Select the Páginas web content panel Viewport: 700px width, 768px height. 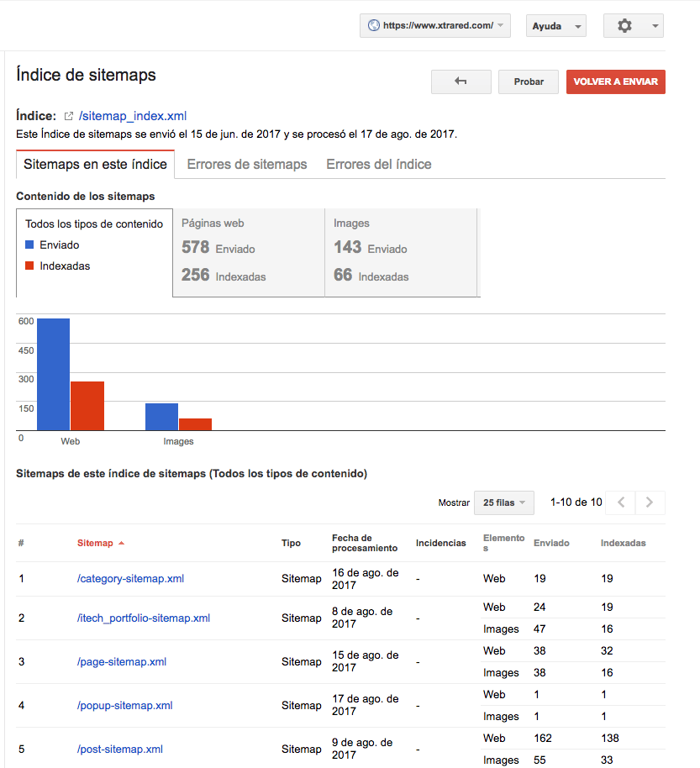pos(249,253)
